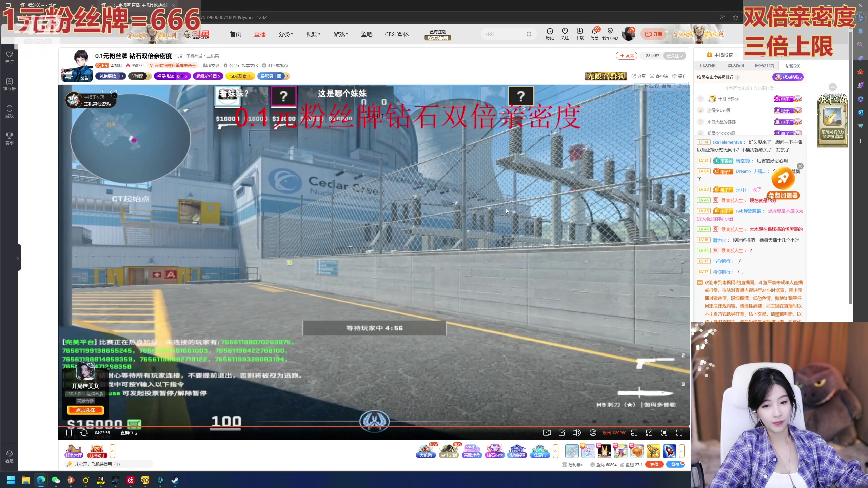Mute the player volume speaker
The height and width of the screenshot is (488, 868).
pos(576,432)
